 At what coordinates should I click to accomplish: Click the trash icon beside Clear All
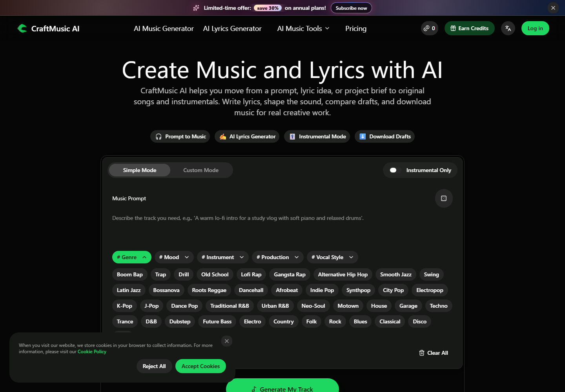[x=422, y=353]
